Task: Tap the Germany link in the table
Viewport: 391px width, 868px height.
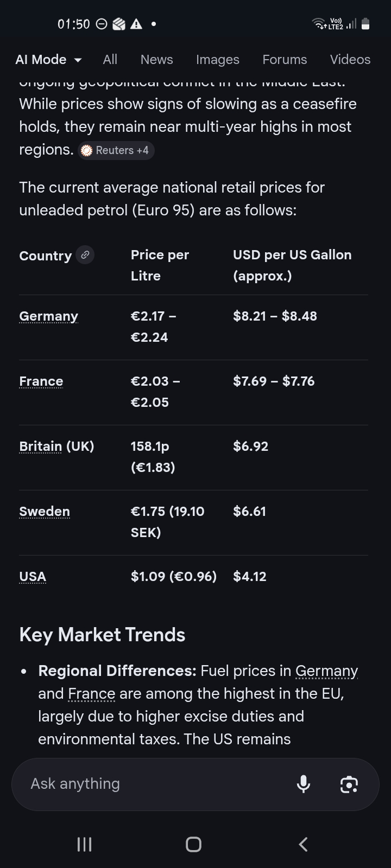Action: click(x=48, y=316)
